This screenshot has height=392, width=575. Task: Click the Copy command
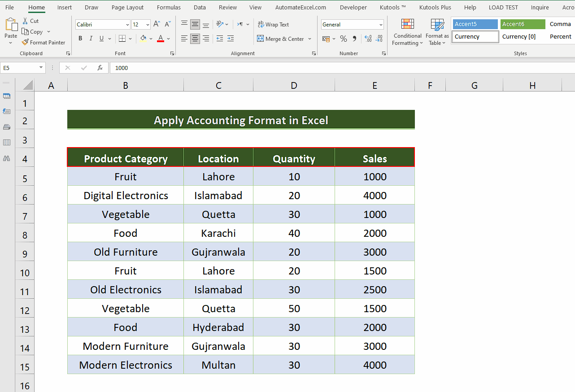tap(36, 31)
